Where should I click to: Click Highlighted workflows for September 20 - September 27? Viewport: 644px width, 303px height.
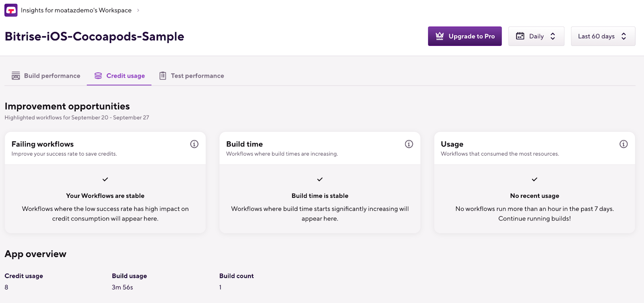pyautogui.click(x=77, y=118)
